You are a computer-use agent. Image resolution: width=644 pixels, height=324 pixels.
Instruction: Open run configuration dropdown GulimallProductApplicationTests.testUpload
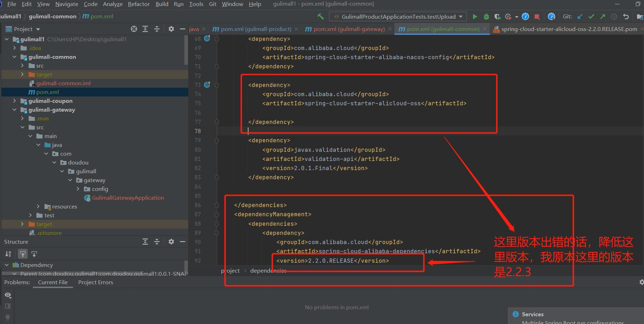coord(398,17)
